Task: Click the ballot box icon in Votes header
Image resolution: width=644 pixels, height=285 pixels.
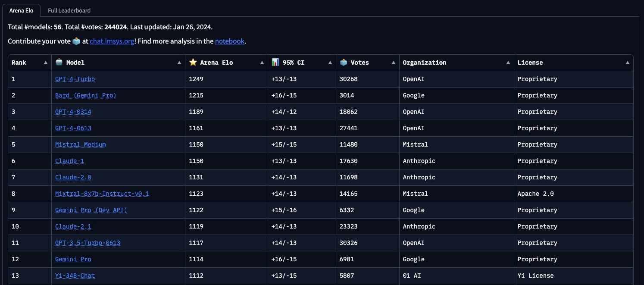Action: pos(344,63)
